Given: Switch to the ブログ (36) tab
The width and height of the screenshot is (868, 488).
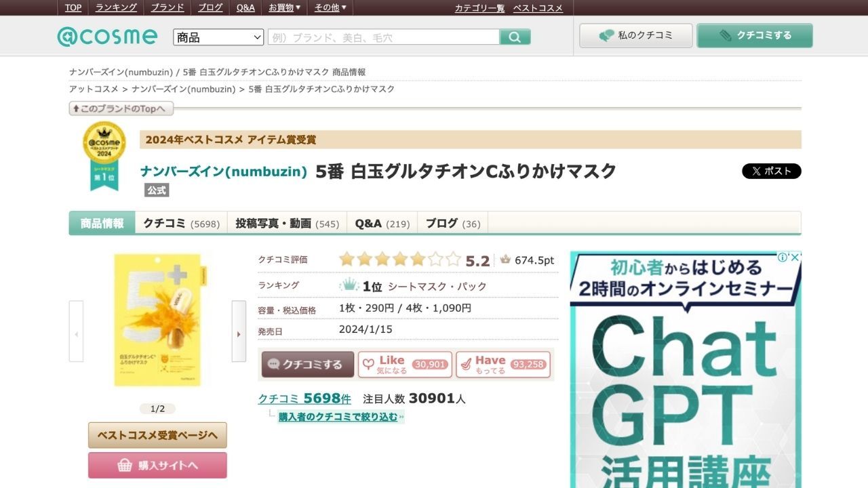Looking at the screenshot, I should click(452, 223).
